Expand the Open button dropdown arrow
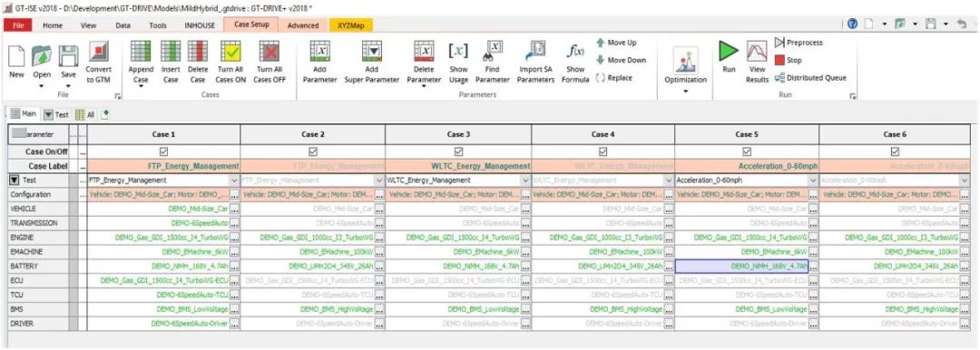The image size is (980, 350). click(x=42, y=85)
